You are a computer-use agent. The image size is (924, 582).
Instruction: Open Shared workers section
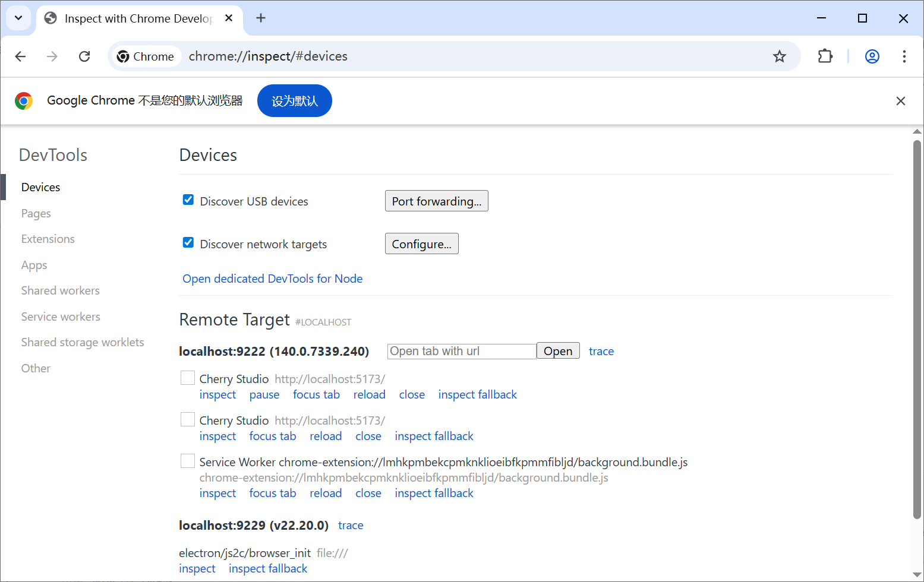click(61, 290)
